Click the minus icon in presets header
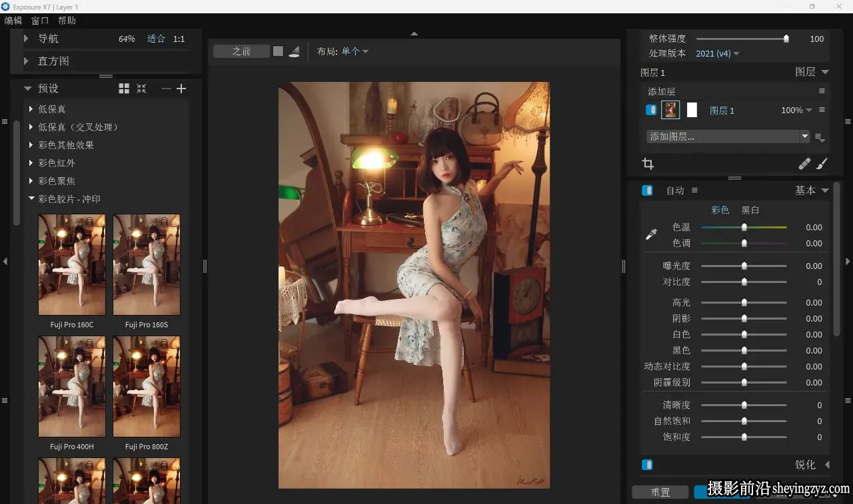Viewport: 853px width, 504px height. [167, 89]
